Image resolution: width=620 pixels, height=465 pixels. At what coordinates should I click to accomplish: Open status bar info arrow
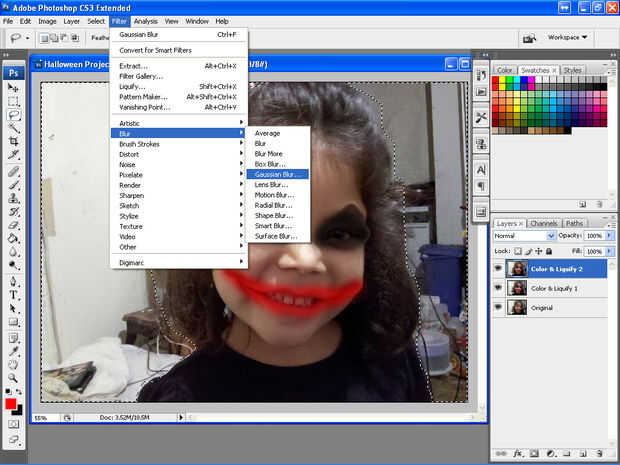181,417
